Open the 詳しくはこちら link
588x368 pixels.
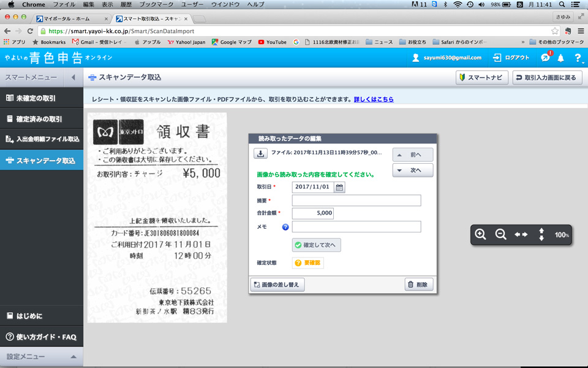(x=374, y=99)
